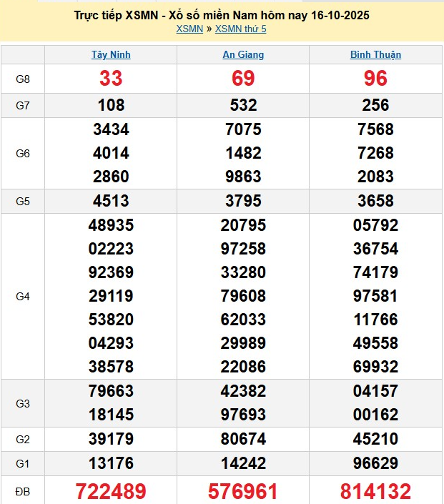
Task: Open the XSMN breadcrumb link
Action: [x=189, y=29]
